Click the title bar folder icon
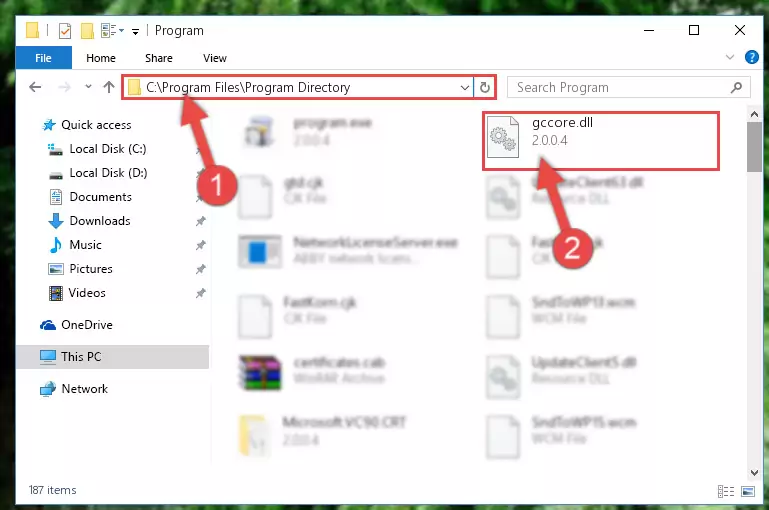 [32, 30]
